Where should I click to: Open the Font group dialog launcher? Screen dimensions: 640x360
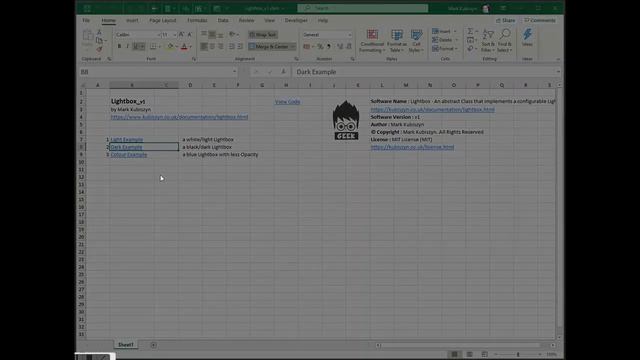(x=194, y=59)
